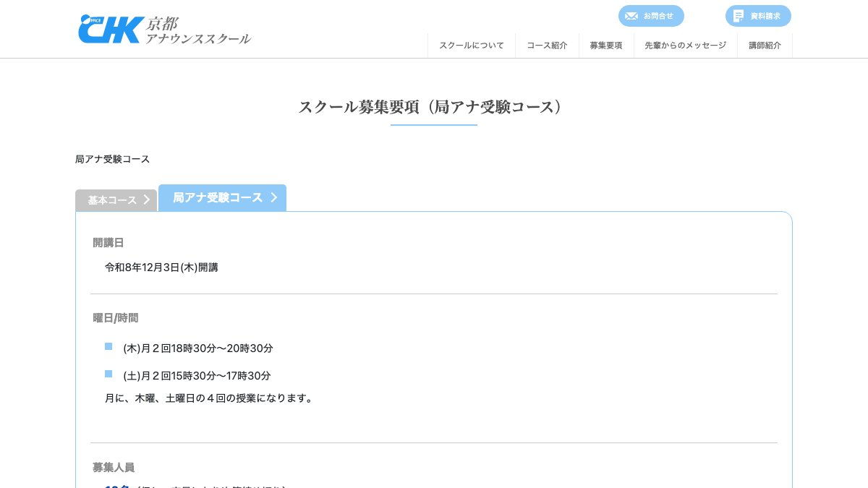Switch to the 基本コース tab
The height and width of the screenshot is (488, 868).
[116, 200]
